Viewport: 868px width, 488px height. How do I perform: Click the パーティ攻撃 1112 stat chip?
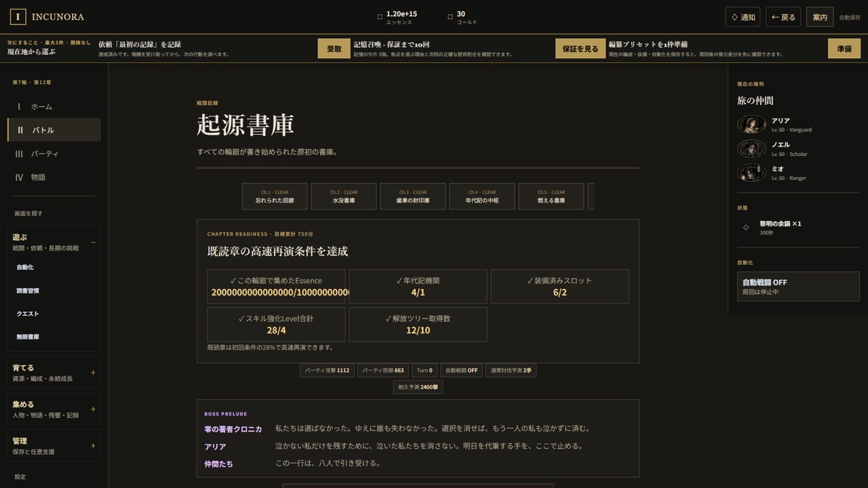(x=327, y=371)
